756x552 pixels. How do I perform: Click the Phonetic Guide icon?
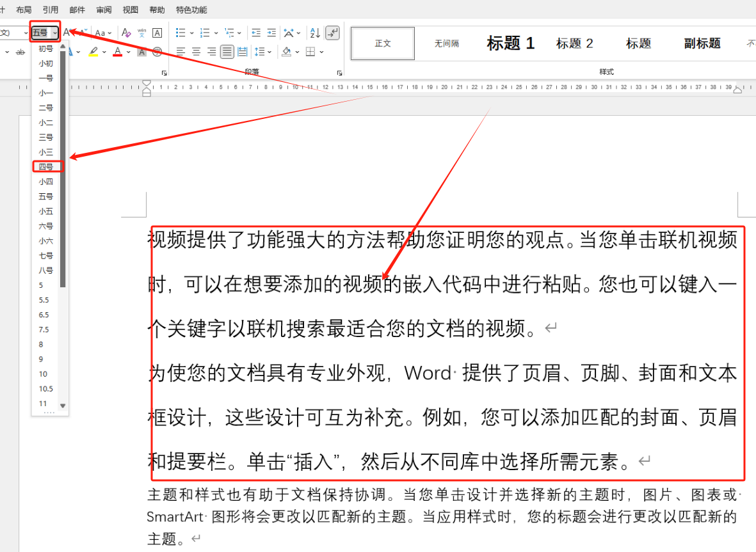[x=141, y=32]
